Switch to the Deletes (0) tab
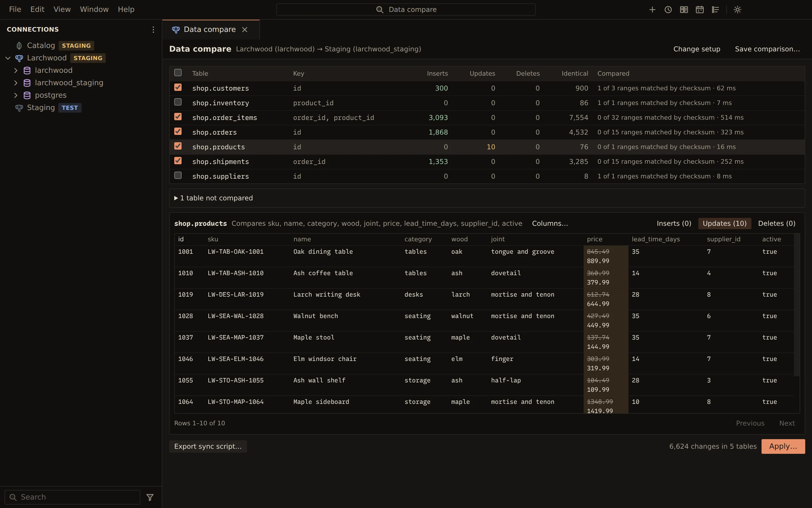 tap(776, 224)
